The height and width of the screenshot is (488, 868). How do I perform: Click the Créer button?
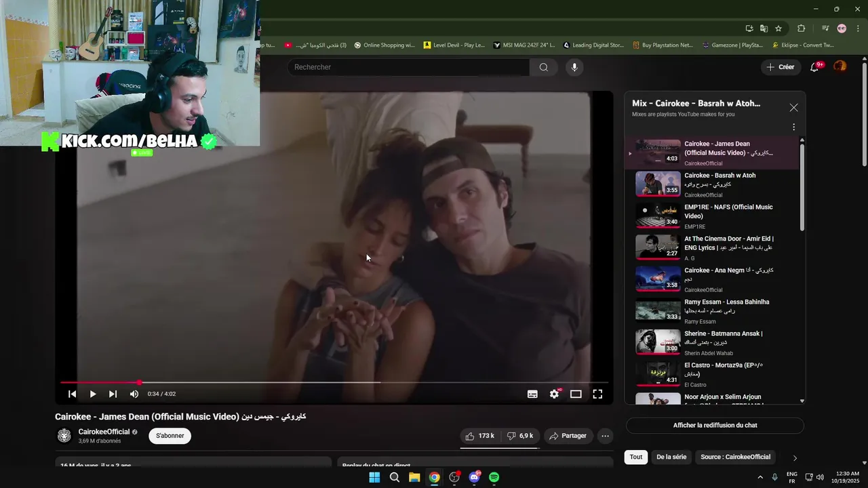(781, 67)
